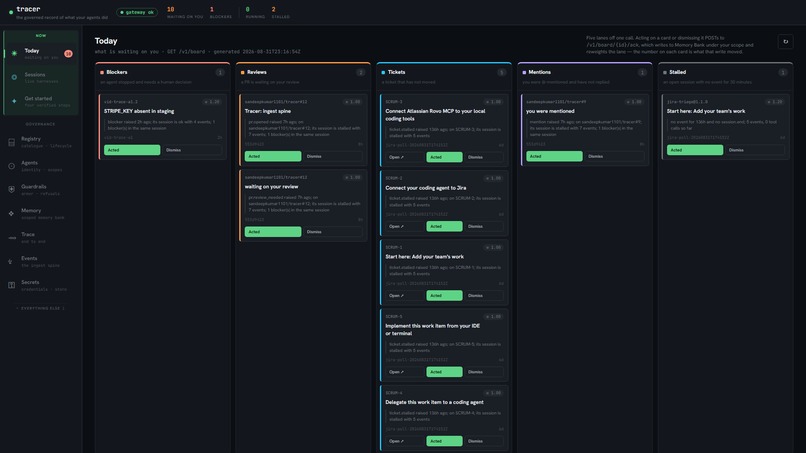
Task: Dismiss the Implement this work item card
Action: point(484,372)
